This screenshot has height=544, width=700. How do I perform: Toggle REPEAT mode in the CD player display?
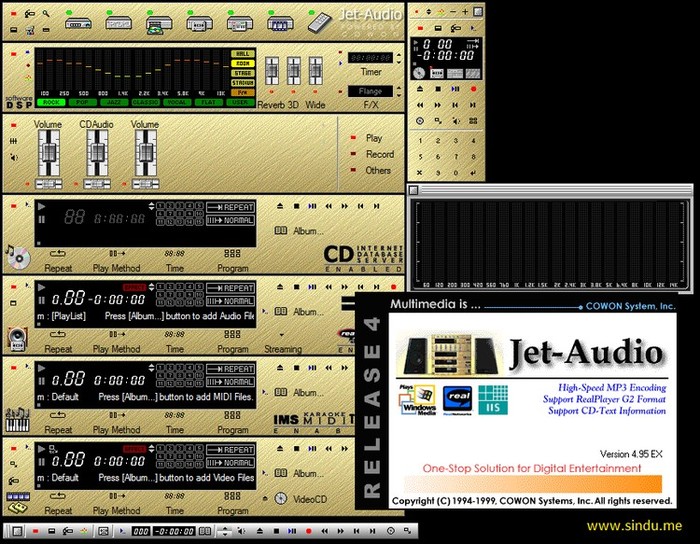pyautogui.click(x=232, y=206)
